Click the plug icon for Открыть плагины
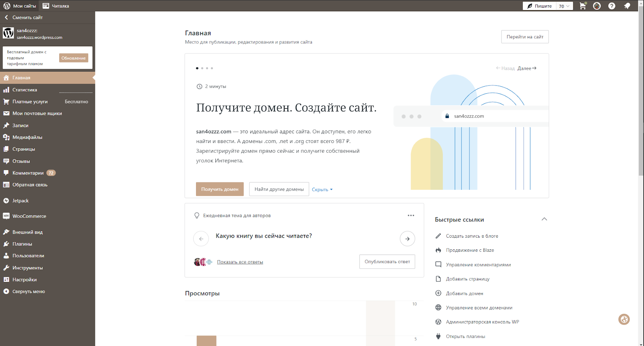The height and width of the screenshot is (346, 644). tap(438, 336)
